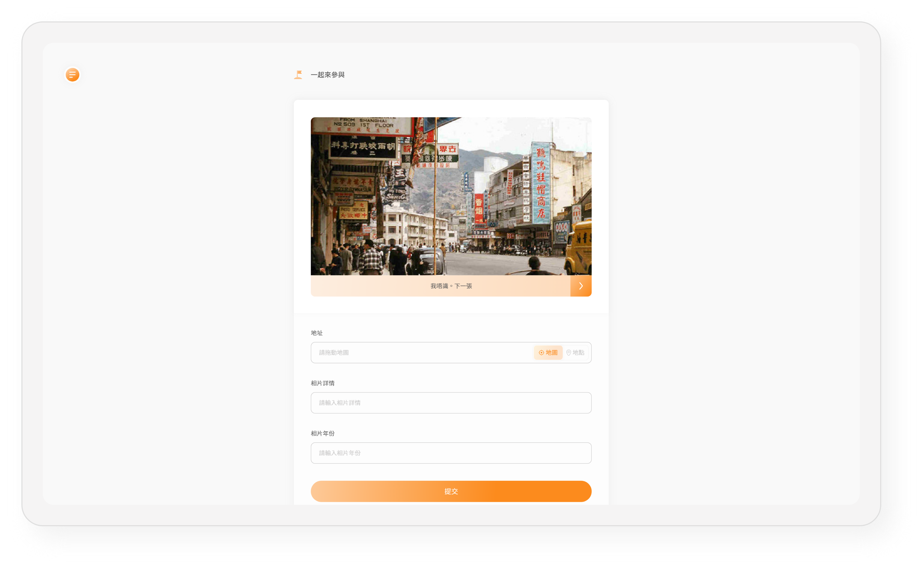Click the map 地圖 icon button
Image resolution: width=924 pixels, height=569 pixels.
tap(548, 352)
